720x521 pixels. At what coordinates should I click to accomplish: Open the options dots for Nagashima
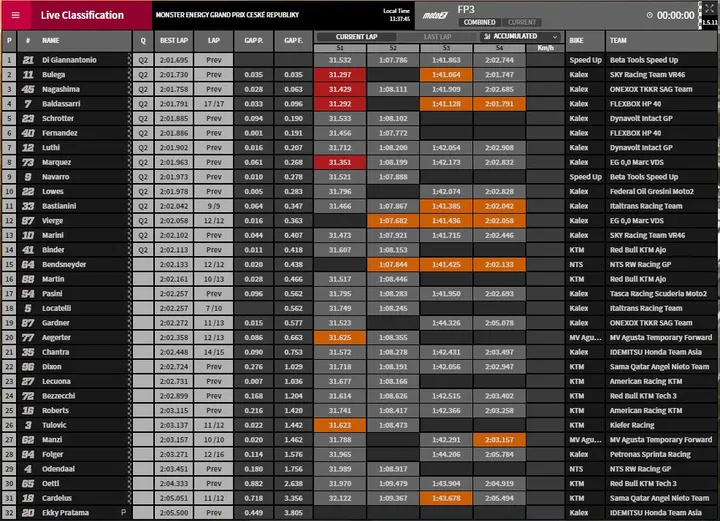coord(129,89)
